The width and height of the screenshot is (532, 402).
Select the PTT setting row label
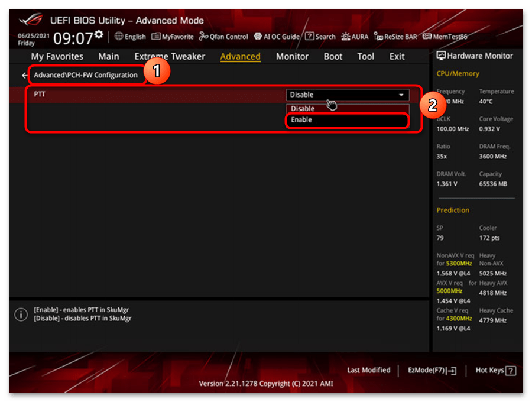click(x=40, y=94)
